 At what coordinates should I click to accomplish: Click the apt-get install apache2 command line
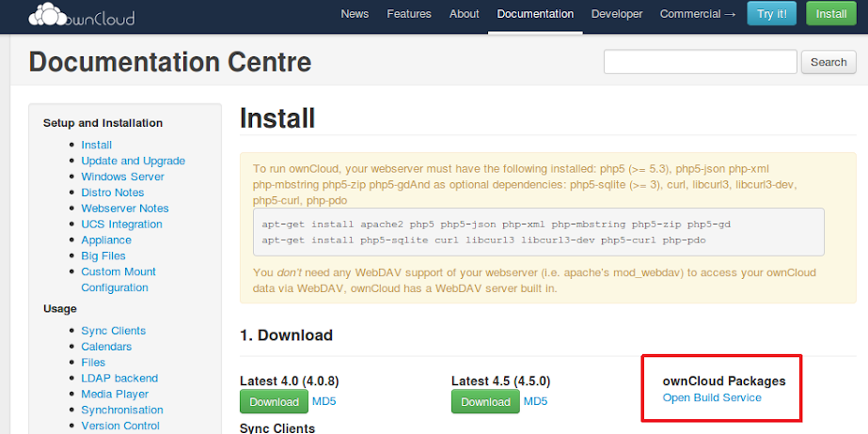tap(496, 225)
